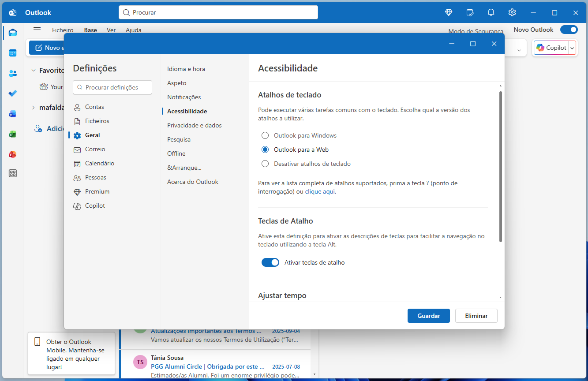Viewport: 588px width, 381px height.
Task: Open PowerPoint from the app sidebar
Action: (12, 154)
